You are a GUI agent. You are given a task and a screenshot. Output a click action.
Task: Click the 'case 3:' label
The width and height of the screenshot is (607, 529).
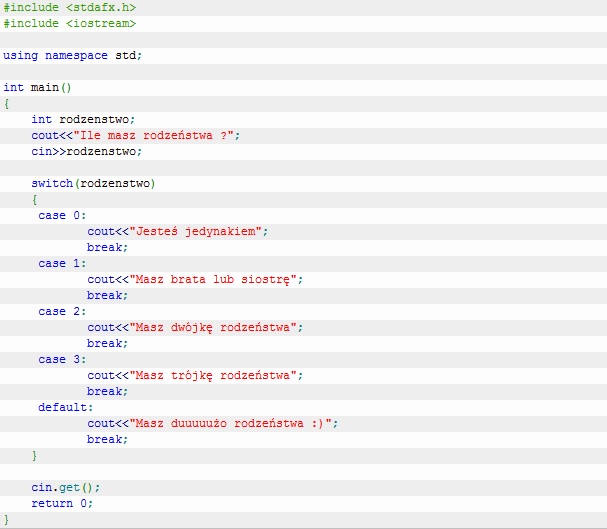point(62,359)
